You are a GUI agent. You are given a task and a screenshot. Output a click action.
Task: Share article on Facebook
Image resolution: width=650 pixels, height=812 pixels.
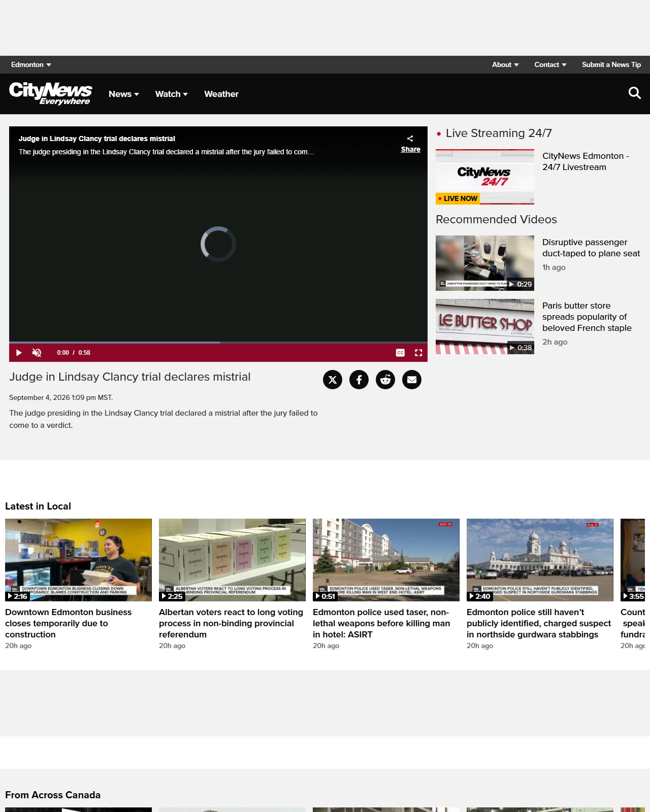pyautogui.click(x=359, y=380)
